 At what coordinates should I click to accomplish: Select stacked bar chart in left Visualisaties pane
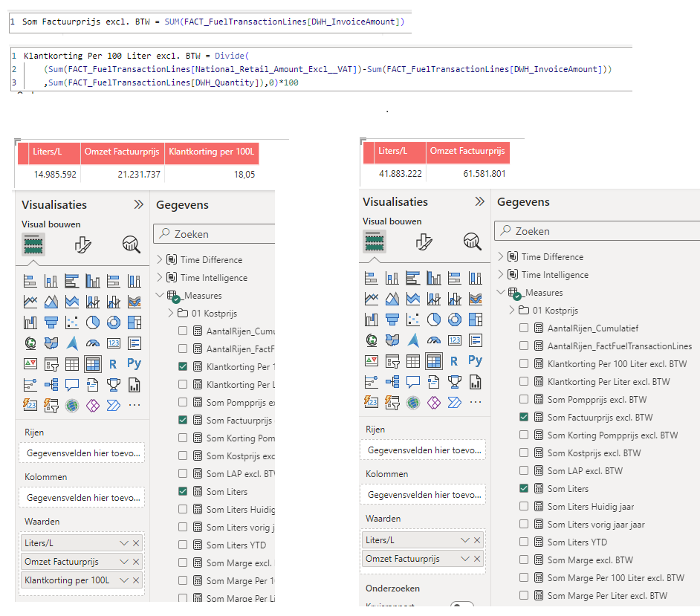pos(30,281)
